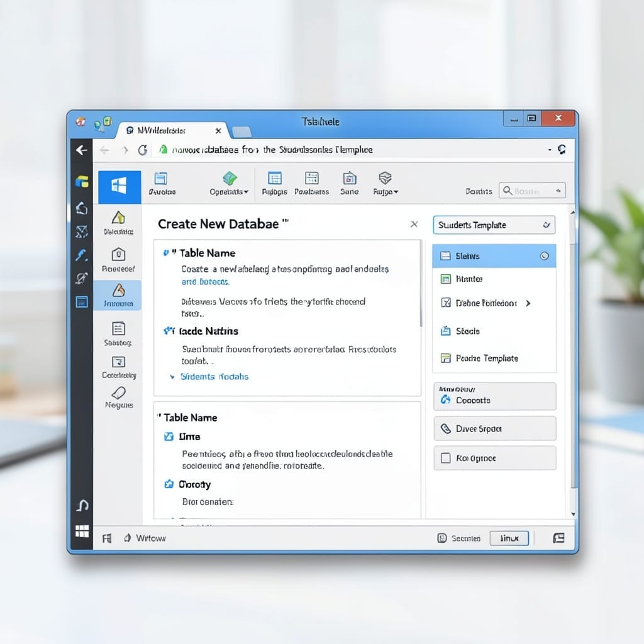Click the green quick-access icon in title bar

tap(108, 121)
